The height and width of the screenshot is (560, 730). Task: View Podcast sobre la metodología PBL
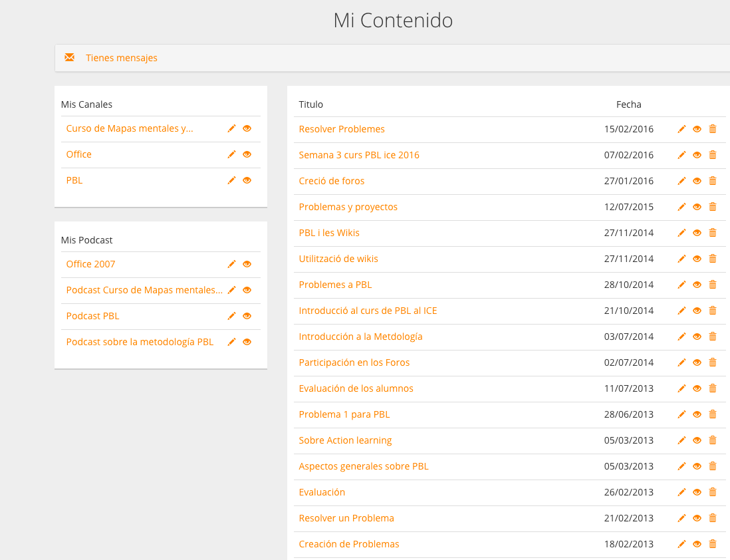coord(247,343)
